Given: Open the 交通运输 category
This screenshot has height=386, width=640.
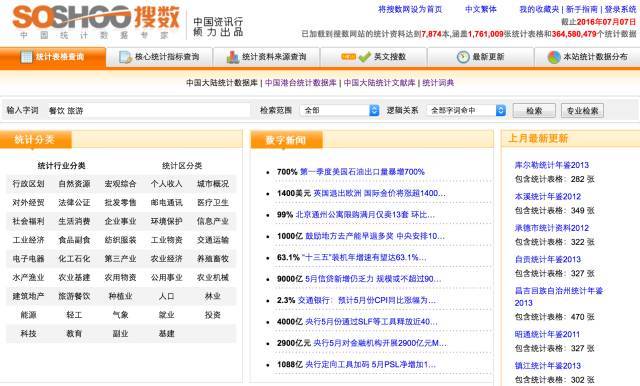Looking at the screenshot, I should (x=213, y=240).
